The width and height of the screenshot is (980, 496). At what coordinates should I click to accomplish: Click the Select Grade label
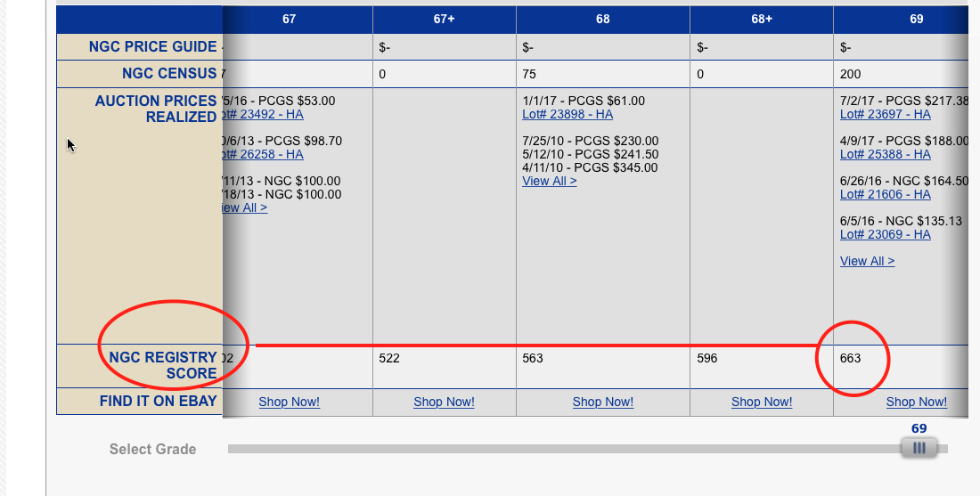152,449
